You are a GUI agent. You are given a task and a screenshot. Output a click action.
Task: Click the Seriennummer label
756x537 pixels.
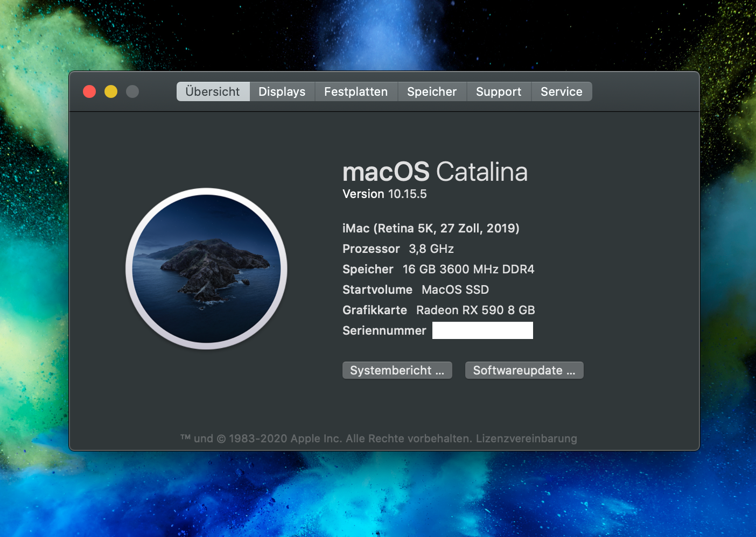point(384,330)
